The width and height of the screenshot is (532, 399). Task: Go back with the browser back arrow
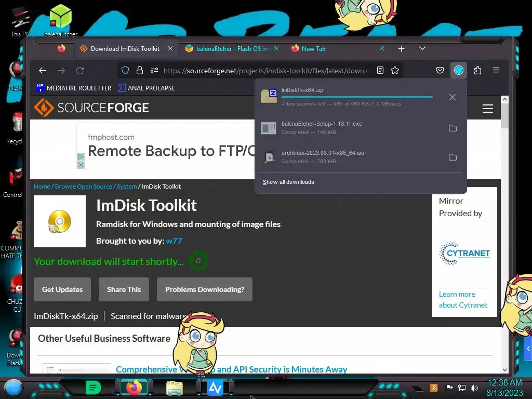click(x=43, y=71)
